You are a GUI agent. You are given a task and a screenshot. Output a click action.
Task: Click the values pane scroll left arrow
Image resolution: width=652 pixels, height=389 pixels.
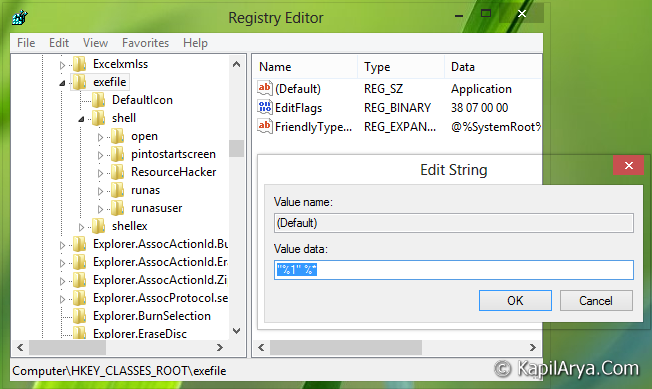(x=261, y=347)
